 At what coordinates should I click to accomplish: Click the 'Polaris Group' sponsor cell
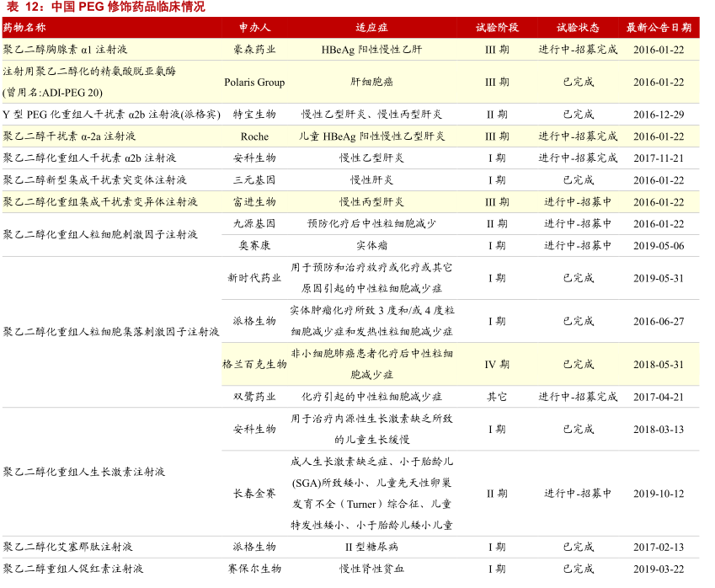(254, 82)
